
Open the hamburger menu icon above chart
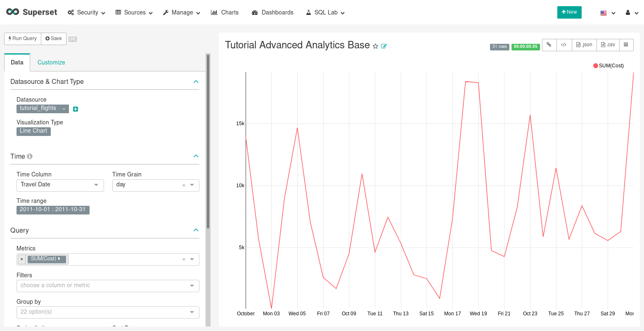[626, 45]
